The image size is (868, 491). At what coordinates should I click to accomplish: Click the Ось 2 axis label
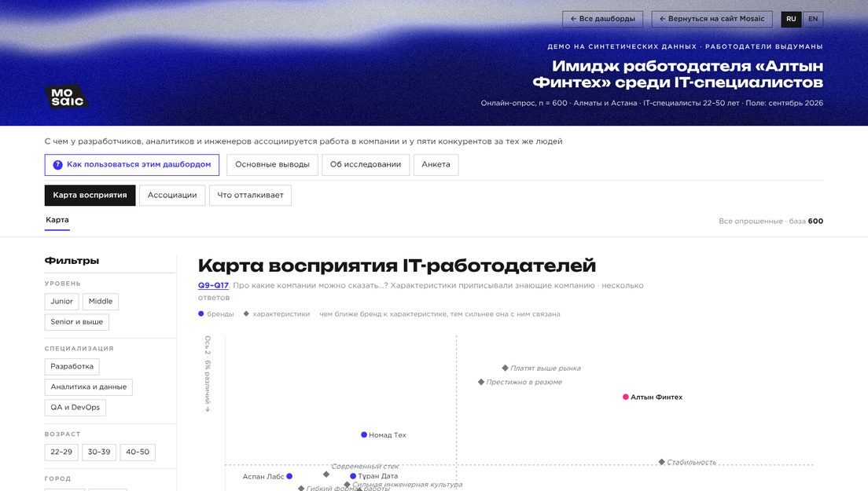point(208,374)
